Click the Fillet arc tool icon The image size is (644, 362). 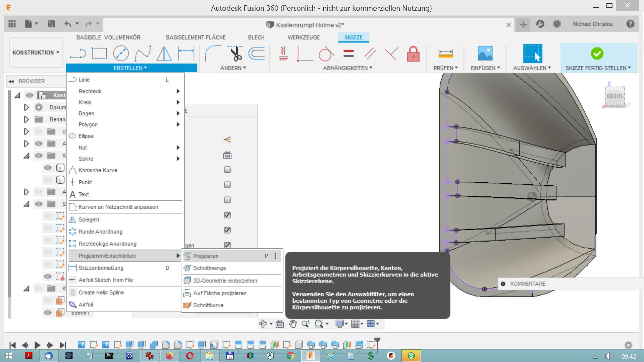click(213, 54)
